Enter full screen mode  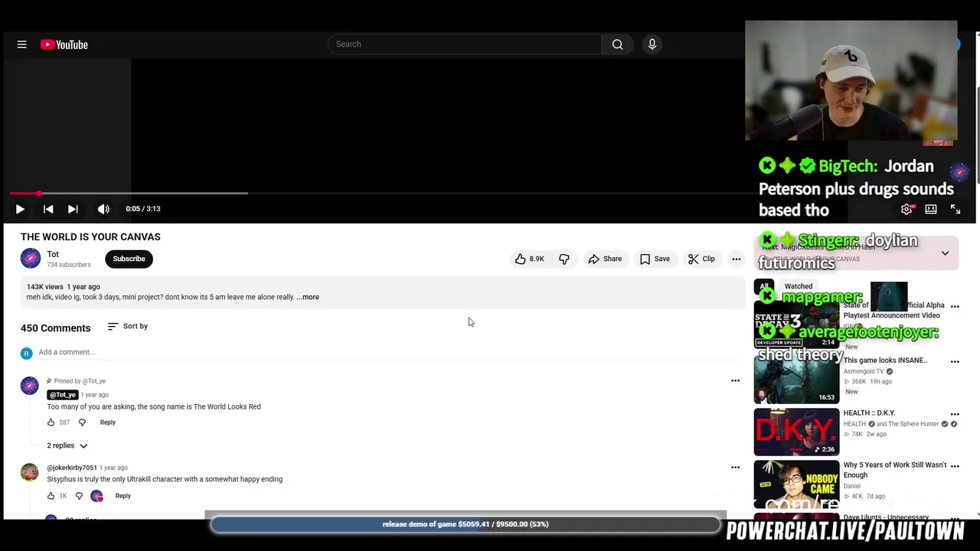pos(955,209)
